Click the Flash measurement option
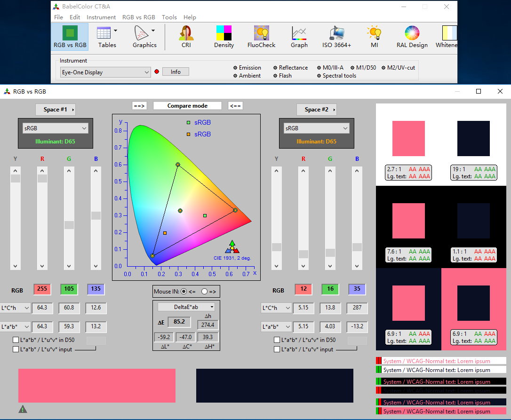Viewport: 511px width, 420px height. click(x=282, y=76)
